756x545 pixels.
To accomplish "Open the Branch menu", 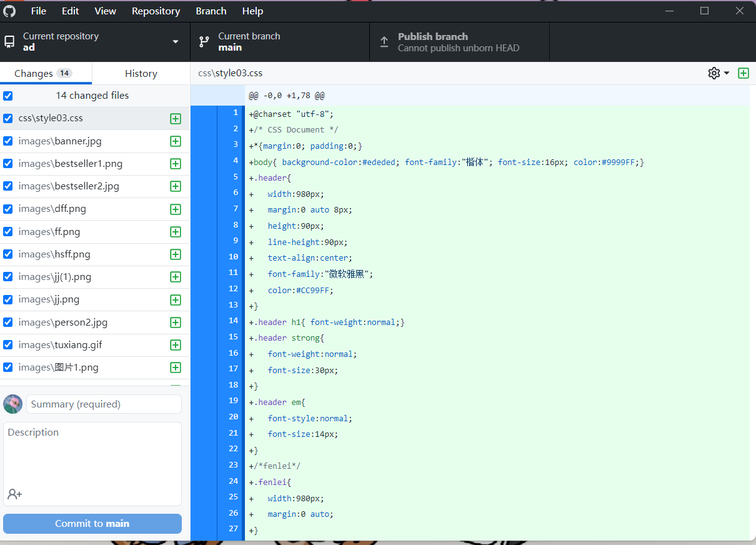I will 211,11.
